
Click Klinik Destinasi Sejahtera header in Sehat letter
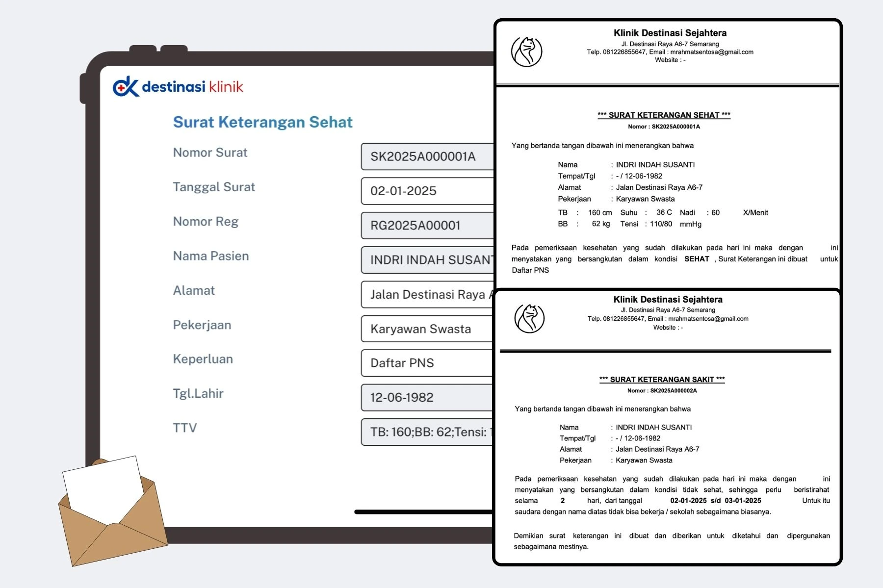(x=670, y=33)
